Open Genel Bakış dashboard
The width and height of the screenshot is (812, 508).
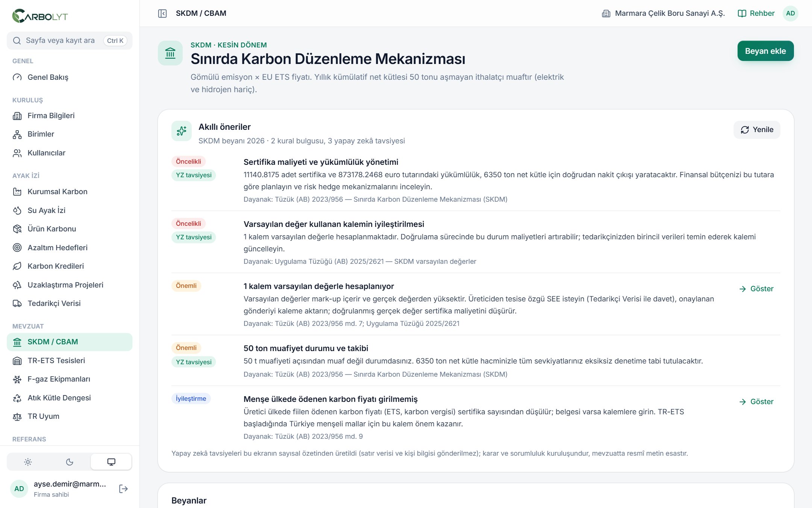click(x=70, y=77)
